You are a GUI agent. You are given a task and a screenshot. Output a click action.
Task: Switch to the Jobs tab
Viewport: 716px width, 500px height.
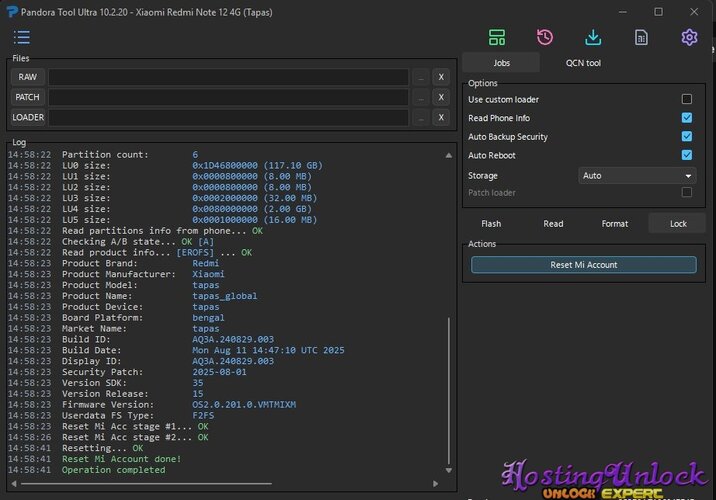(x=501, y=63)
